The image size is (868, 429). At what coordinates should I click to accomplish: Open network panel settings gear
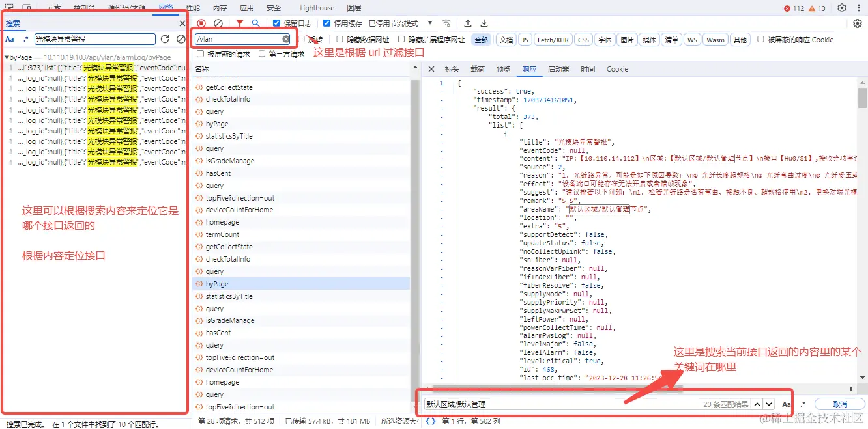point(858,23)
